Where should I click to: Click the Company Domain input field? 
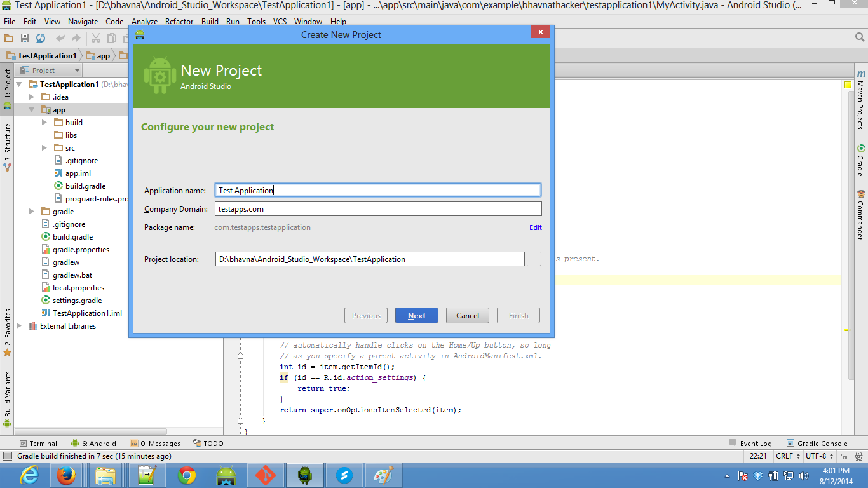378,208
